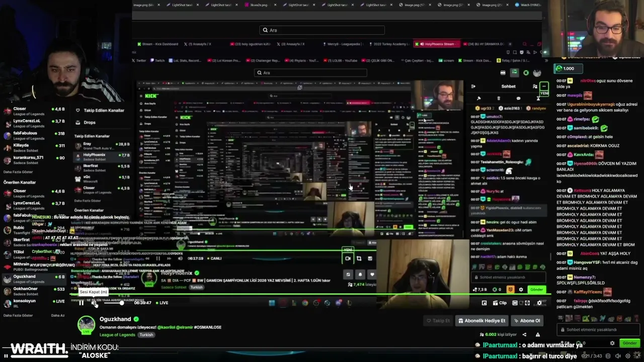644x362 pixels.
Task: Open GokhanOner channel in left sidebar
Action: tap(34, 291)
